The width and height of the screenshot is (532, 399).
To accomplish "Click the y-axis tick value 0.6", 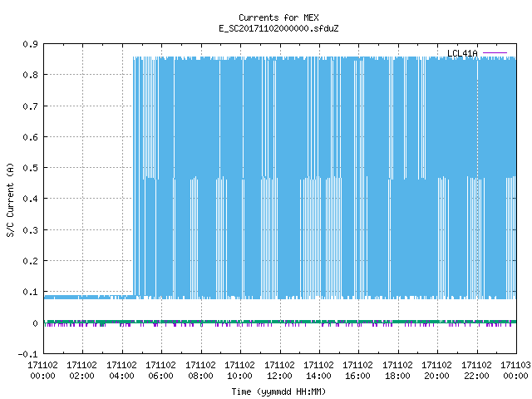I will point(30,137).
